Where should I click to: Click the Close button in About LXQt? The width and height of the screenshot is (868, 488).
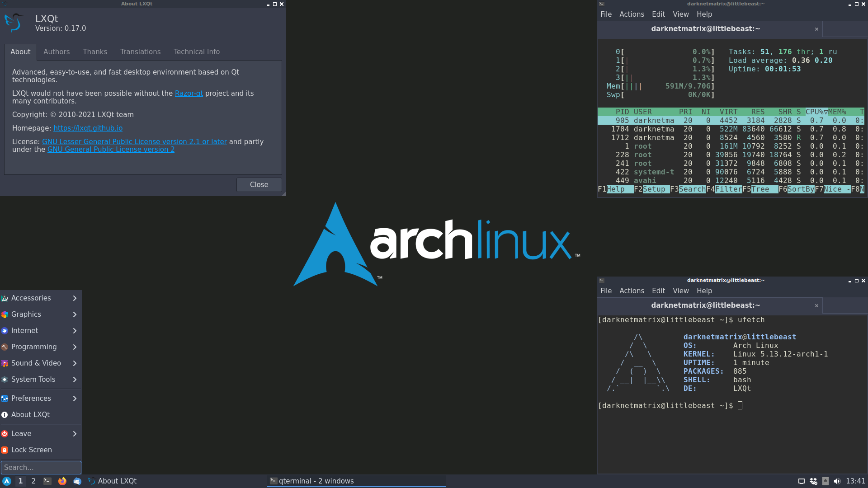coord(259,185)
